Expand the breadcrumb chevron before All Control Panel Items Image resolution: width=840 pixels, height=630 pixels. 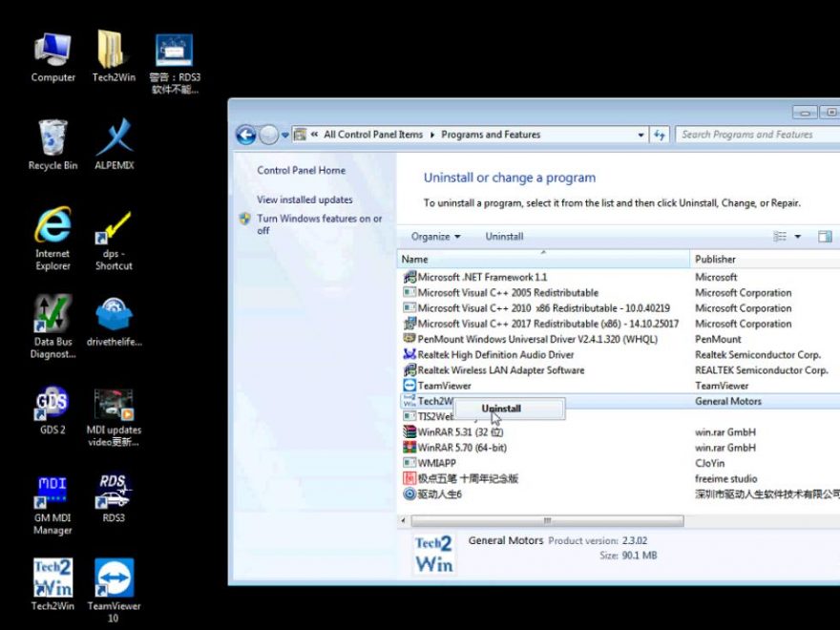pos(314,135)
